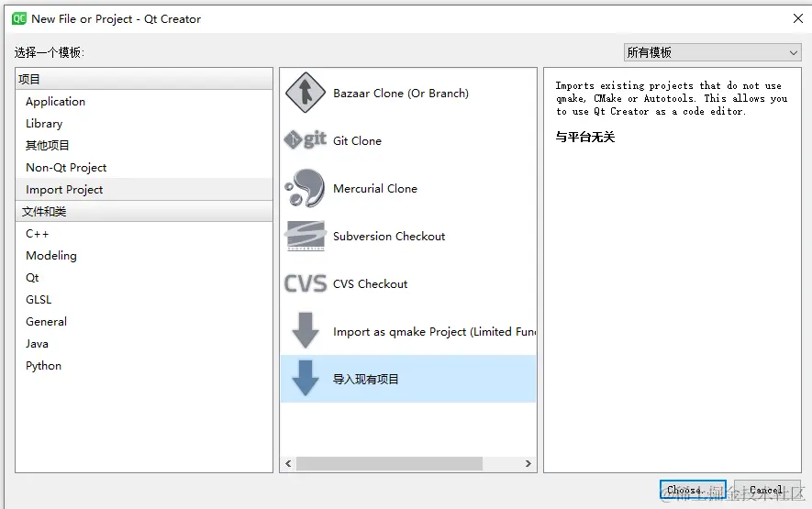The image size is (812, 509).
Task: Click the Qt Creator logo in title bar
Action: (x=19, y=18)
